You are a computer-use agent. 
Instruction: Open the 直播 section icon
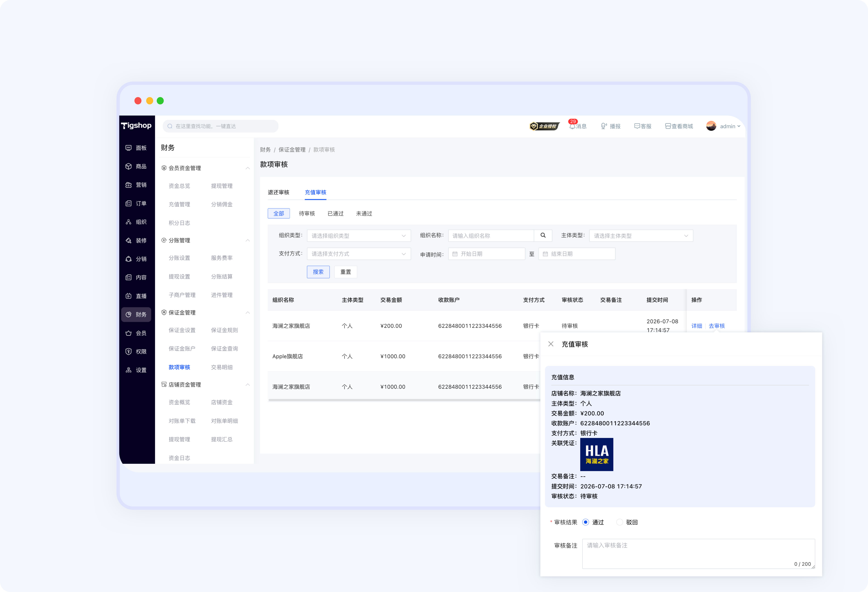[x=129, y=296]
